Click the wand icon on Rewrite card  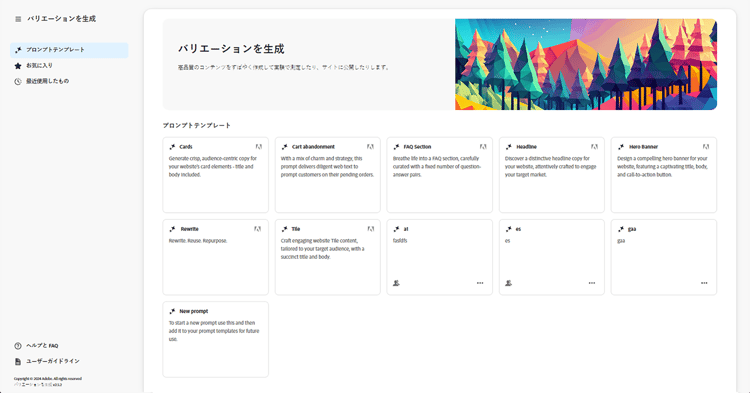pyautogui.click(x=173, y=229)
